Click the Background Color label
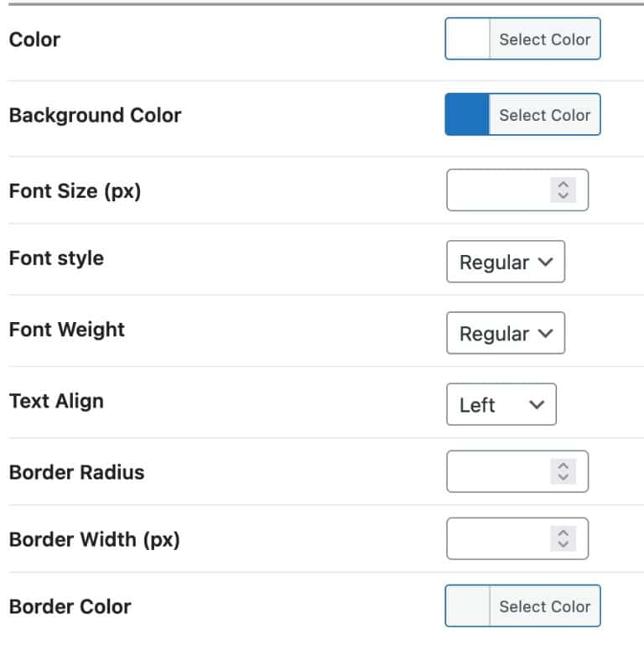Viewport: 644px width, 650px height. (95, 116)
